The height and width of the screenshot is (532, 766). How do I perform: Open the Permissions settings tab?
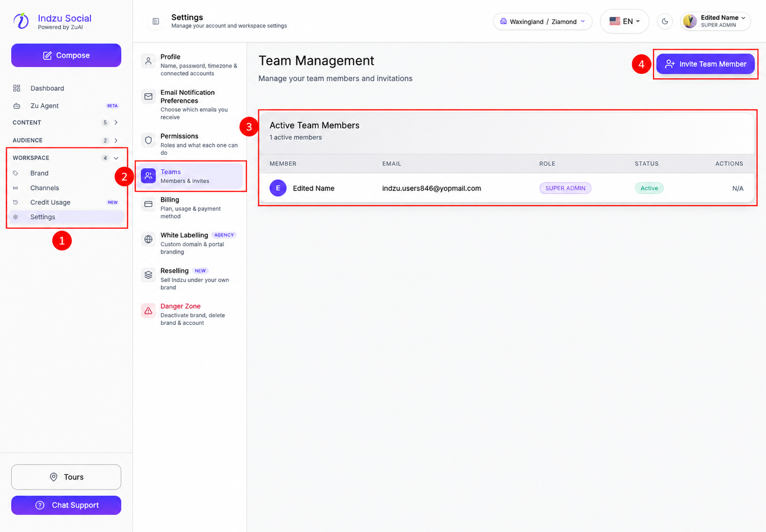pos(191,145)
